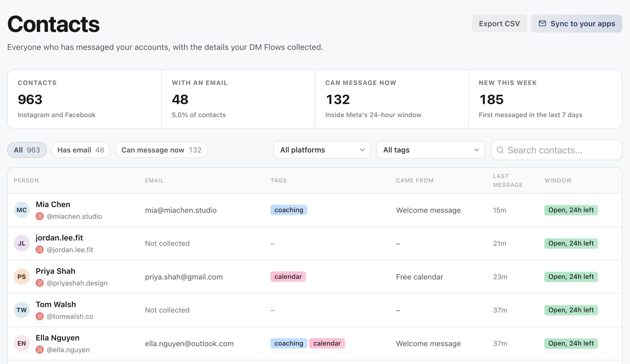The height and width of the screenshot is (364, 630).
Task: Click Open, 24h left badge for Ella Nguyen
Action: 571,343
